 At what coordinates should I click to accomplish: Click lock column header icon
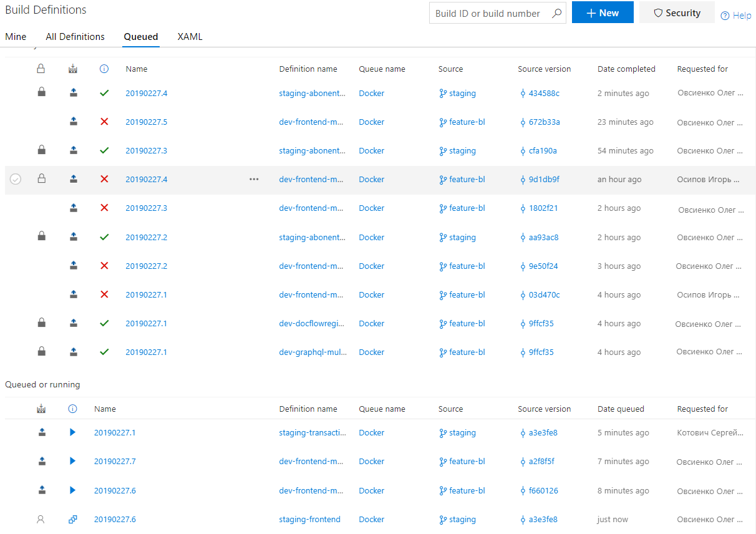coord(41,69)
